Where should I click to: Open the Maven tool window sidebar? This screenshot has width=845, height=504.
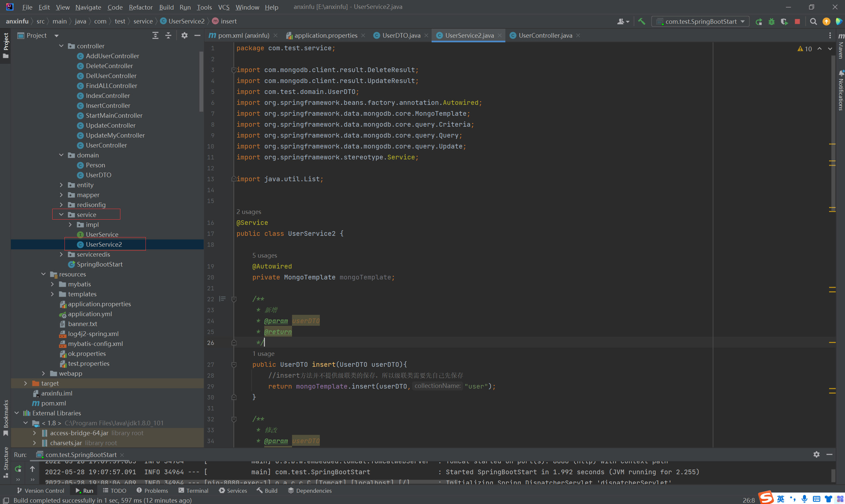(841, 48)
